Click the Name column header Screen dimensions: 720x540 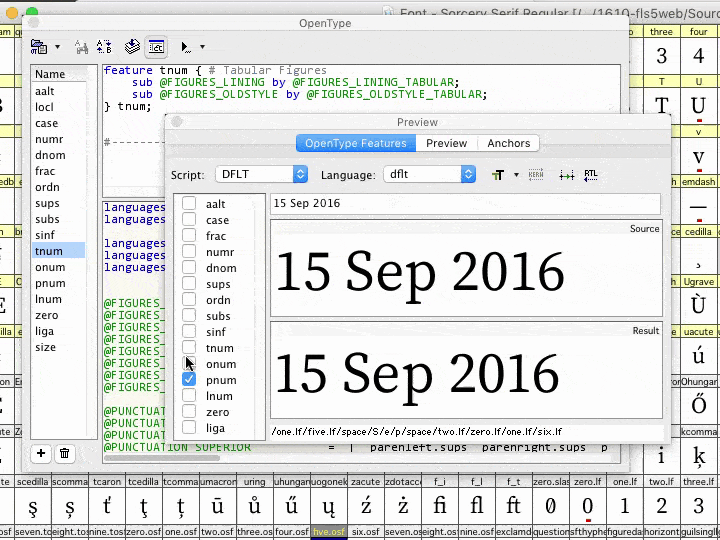click(58, 74)
